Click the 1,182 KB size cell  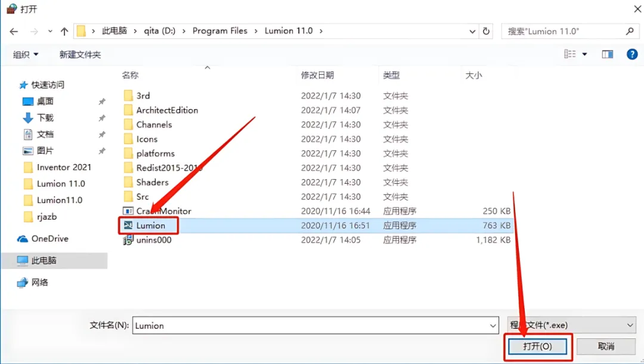click(x=493, y=240)
